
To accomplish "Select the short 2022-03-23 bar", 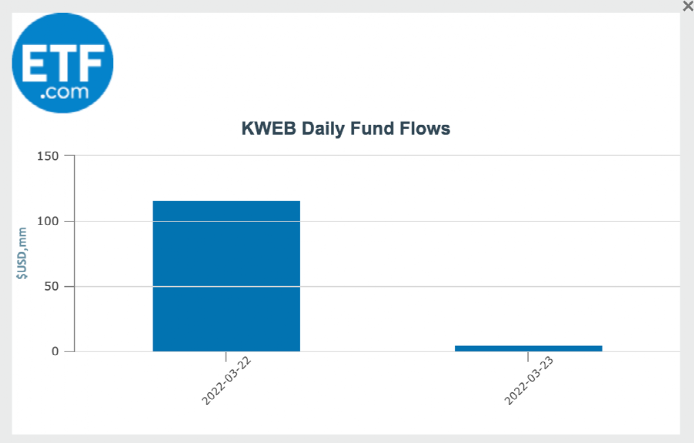I will pos(528,348).
